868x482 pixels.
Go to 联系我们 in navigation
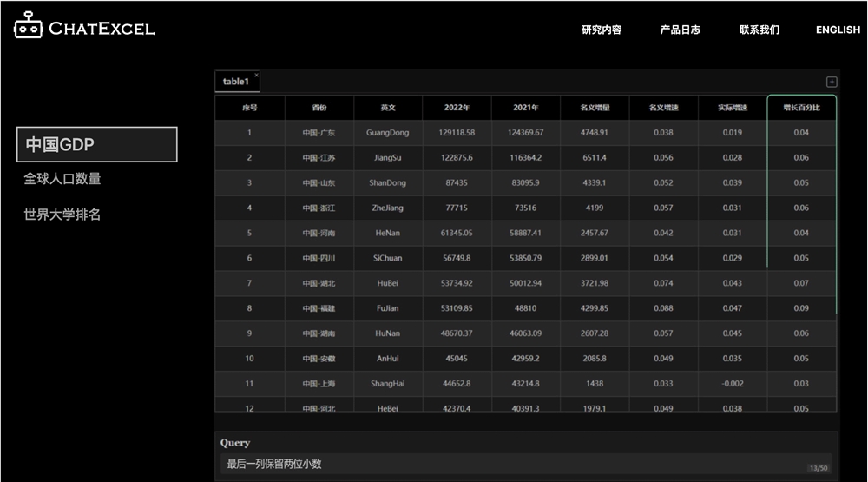(x=759, y=30)
